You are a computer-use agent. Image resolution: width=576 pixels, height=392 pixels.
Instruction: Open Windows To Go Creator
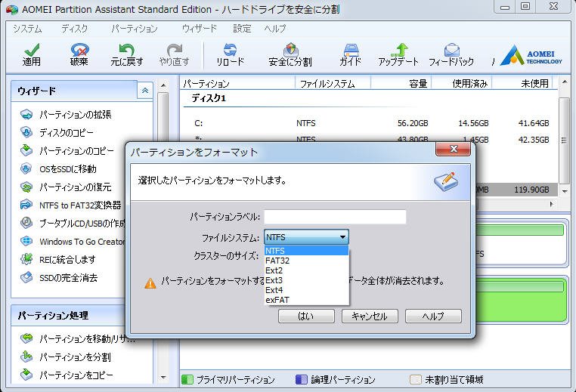73,241
